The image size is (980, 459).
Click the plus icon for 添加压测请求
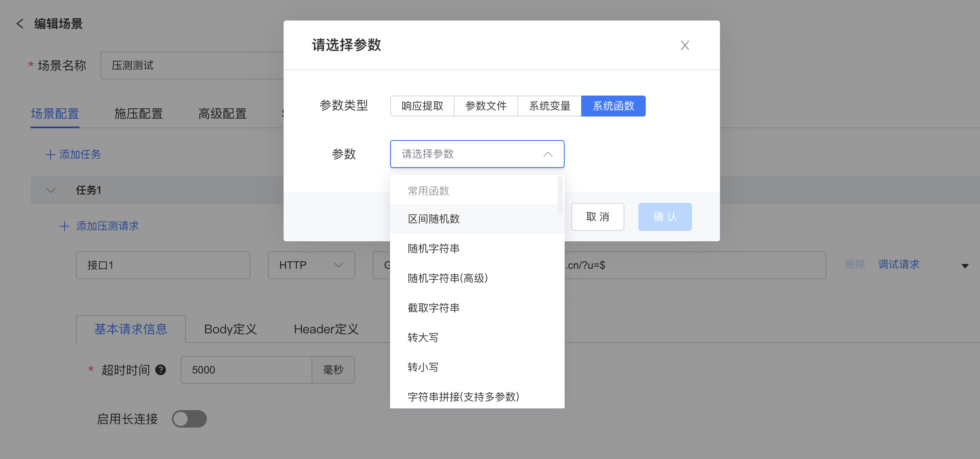(65, 226)
